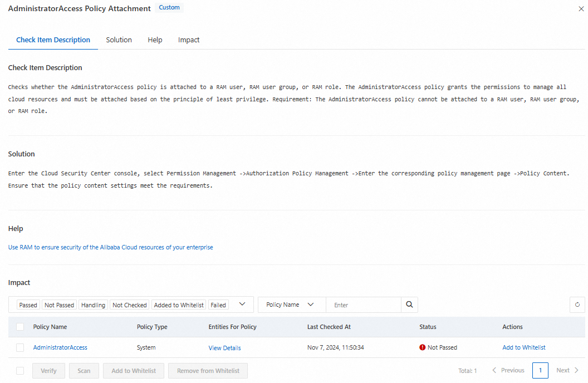588x383 pixels.
Task: Open View Details for policy entities
Action: [224, 348]
